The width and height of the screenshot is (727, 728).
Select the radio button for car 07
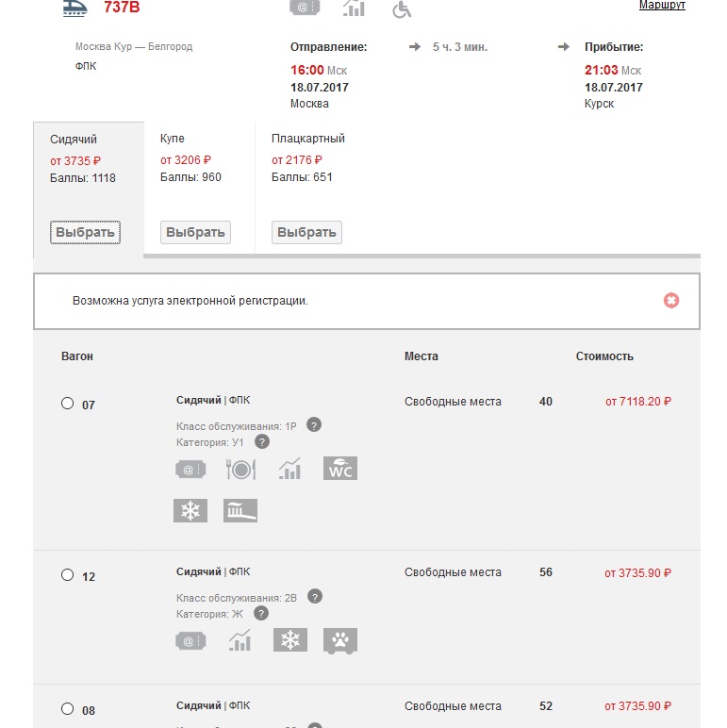[x=67, y=404]
